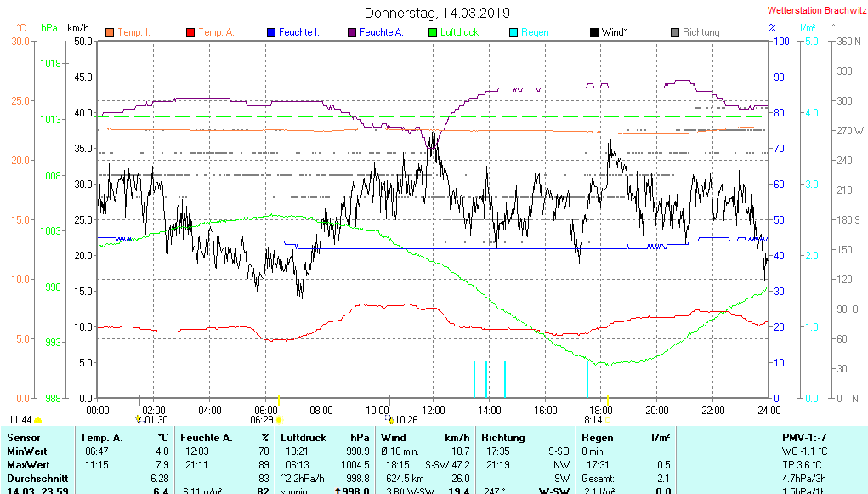Click the purple Feuchte A. legend square
This screenshot has width=868, height=494.
(352, 32)
